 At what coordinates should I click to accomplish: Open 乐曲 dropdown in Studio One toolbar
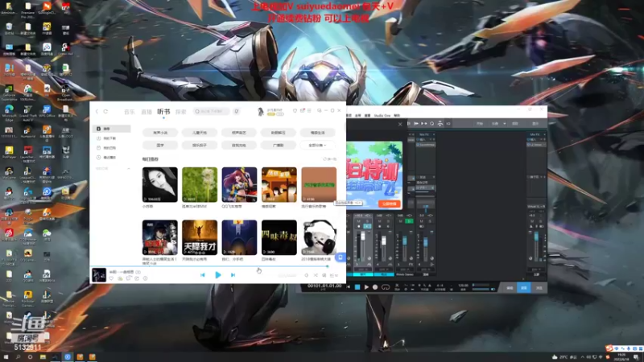click(x=498, y=124)
